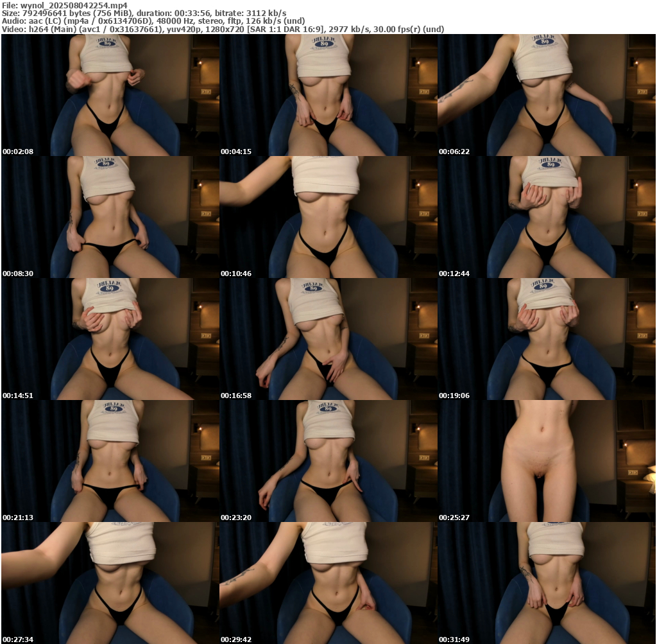Screen dimensions: 657x644
Task: Select the frame thumbnail stamped 00:14:51
Action: coord(110,339)
